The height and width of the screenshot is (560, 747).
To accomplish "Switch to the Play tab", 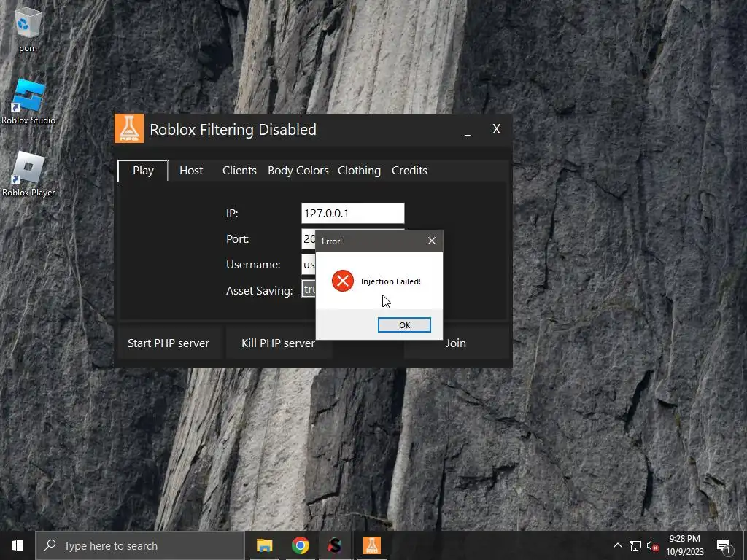I will pos(143,171).
